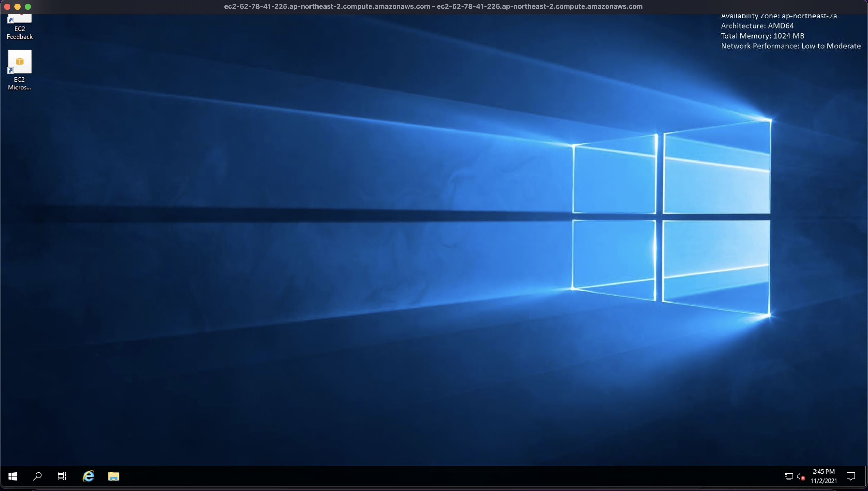This screenshot has height=491, width=868.
Task: Click the muted volume speaker icon
Action: [801, 477]
